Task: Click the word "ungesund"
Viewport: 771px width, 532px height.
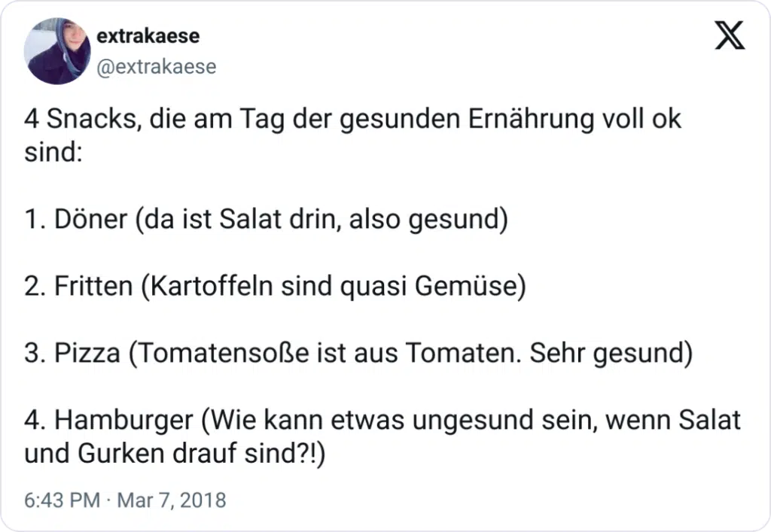Action: pyautogui.click(x=473, y=421)
